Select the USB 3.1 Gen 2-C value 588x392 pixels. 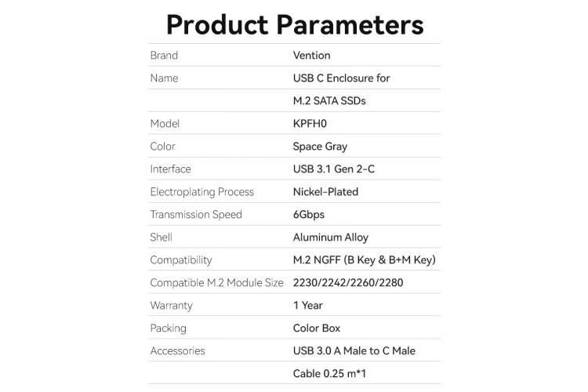click(x=334, y=169)
